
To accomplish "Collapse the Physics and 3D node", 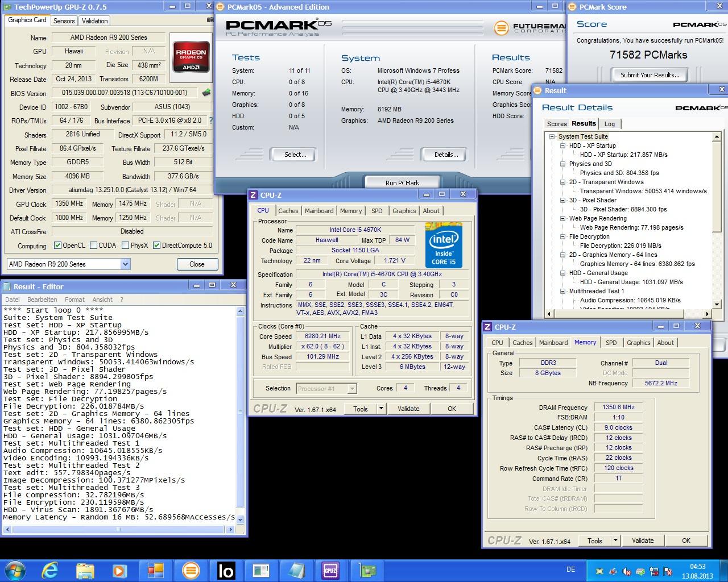I will 562,164.
